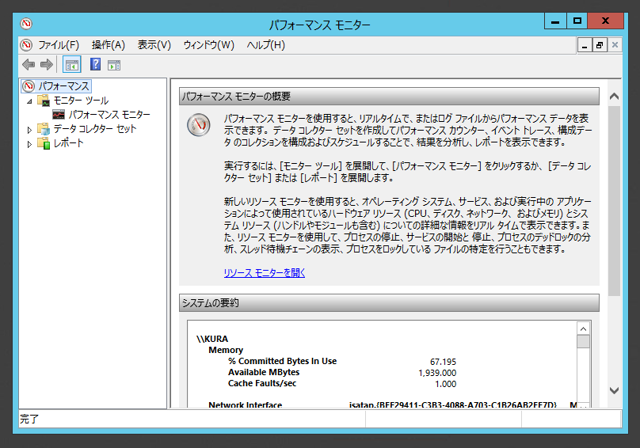
Task: Toggle the Show/Hide Console Tree icon
Action: [72, 64]
